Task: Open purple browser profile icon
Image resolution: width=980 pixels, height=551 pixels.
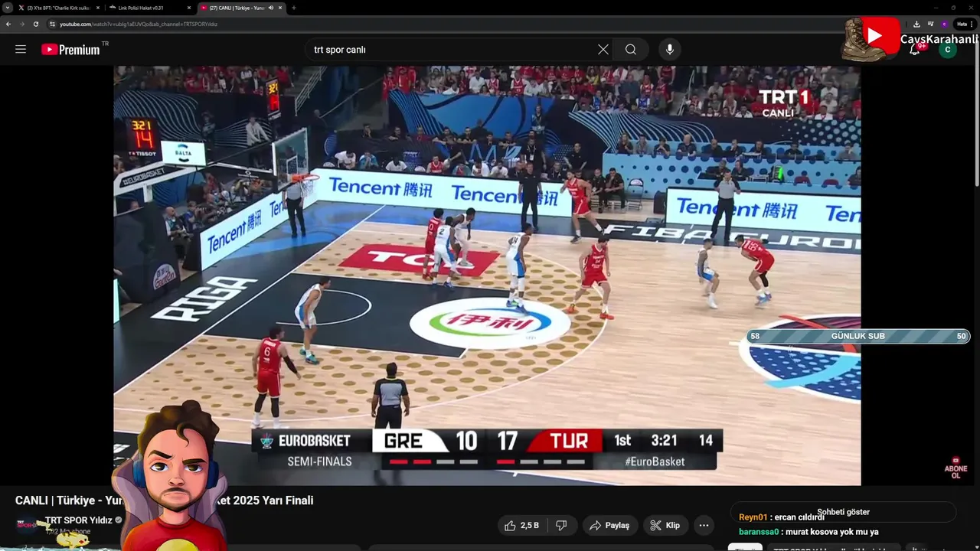Action: (x=944, y=24)
